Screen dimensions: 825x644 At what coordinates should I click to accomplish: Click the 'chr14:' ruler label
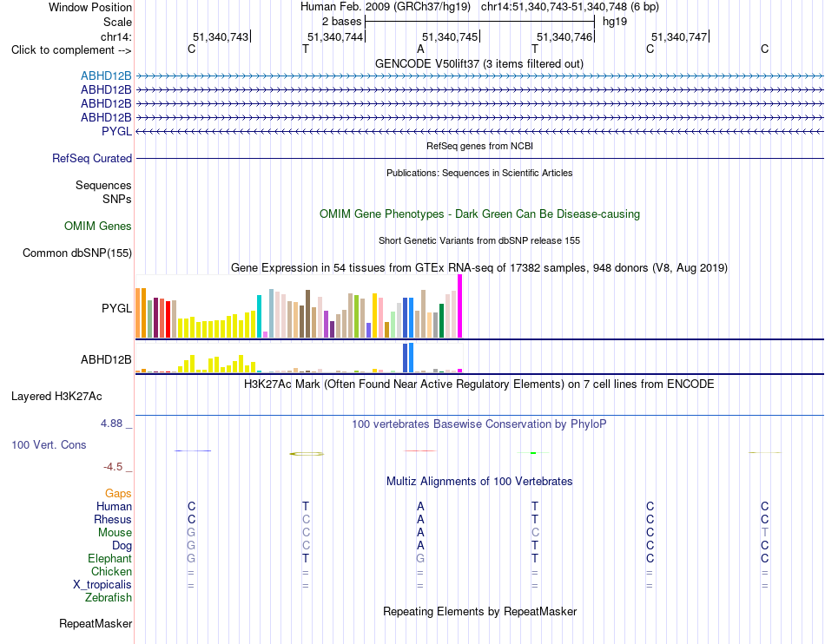click(x=115, y=36)
